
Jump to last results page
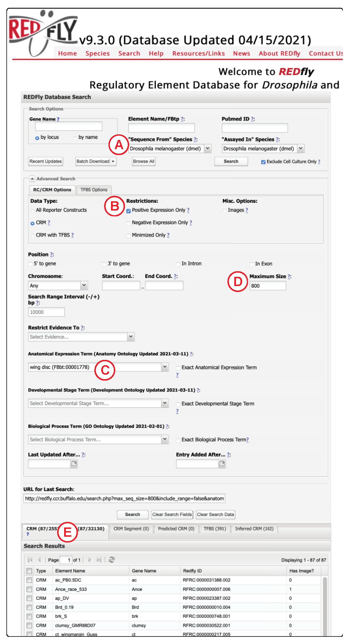(x=99, y=560)
